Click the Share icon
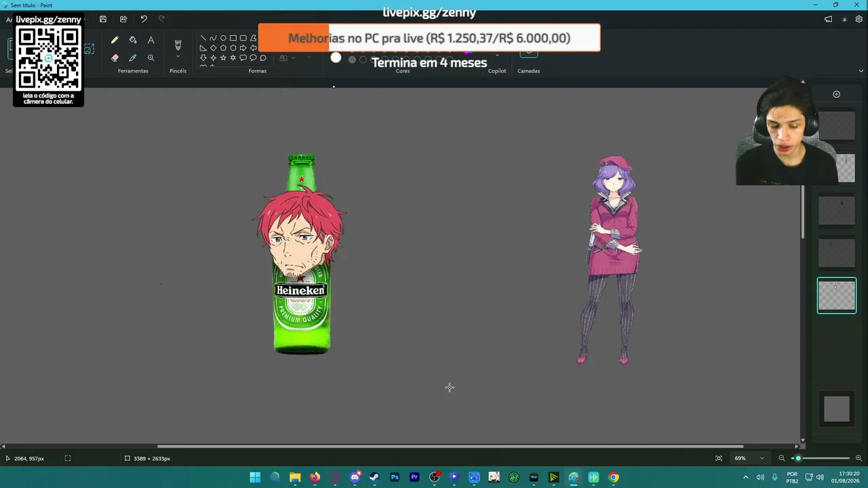Image resolution: width=868 pixels, height=488 pixels. click(x=123, y=20)
